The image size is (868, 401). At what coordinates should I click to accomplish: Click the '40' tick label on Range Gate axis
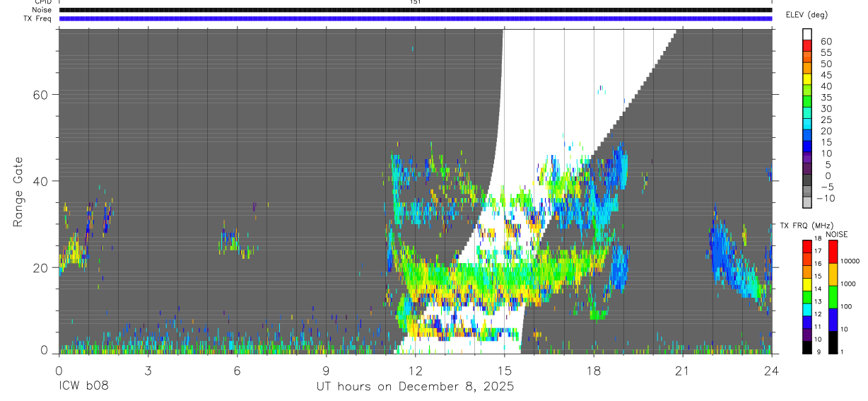point(41,181)
